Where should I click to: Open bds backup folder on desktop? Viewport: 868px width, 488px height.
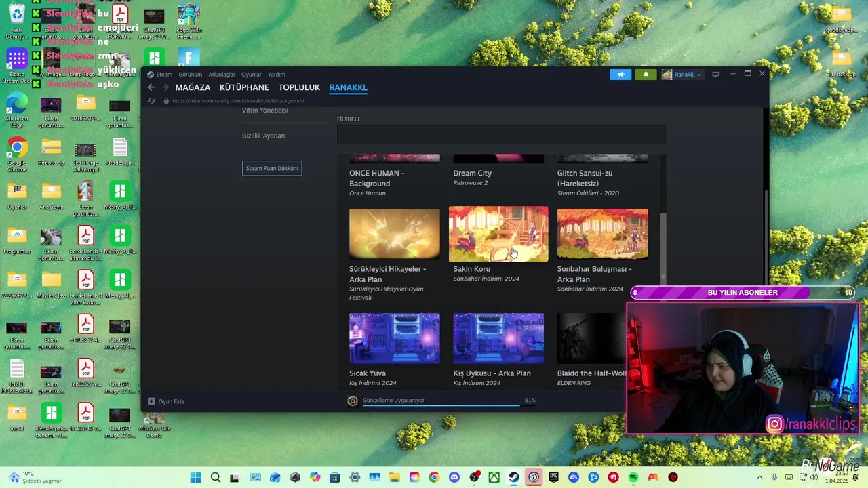tap(842, 62)
